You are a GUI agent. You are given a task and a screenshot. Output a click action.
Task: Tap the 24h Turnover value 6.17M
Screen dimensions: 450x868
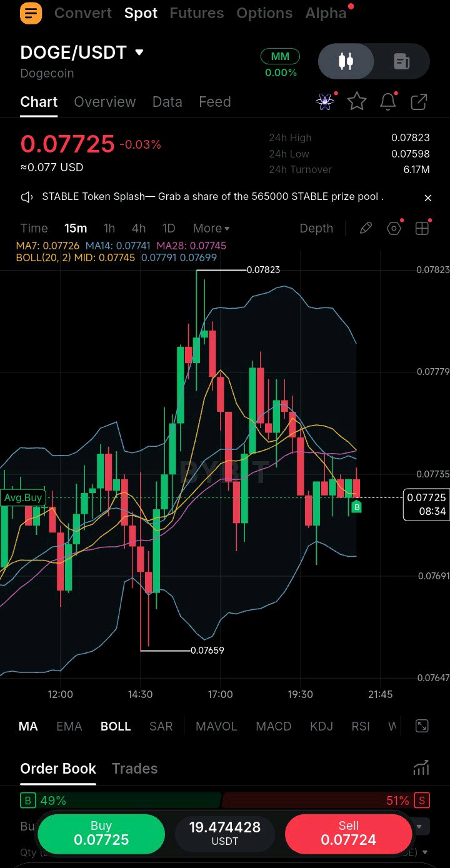pyautogui.click(x=416, y=169)
